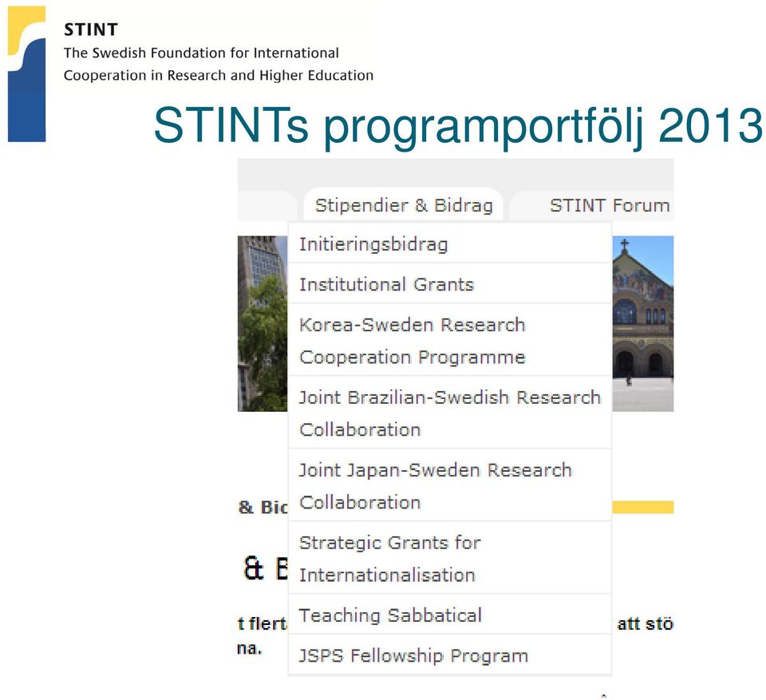Click the tower and tree photo thumbnail
This screenshot has width=766, height=700.
pyautogui.click(x=263, y=323)
